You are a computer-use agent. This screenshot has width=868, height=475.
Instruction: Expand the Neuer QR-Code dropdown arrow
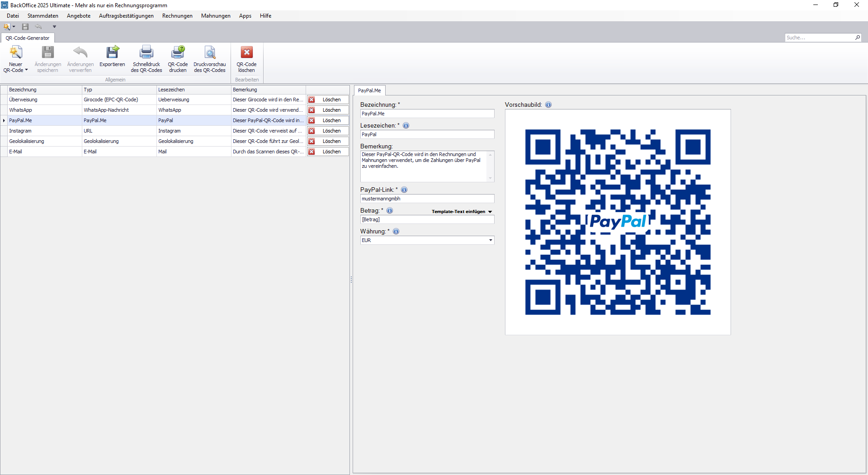26,70
